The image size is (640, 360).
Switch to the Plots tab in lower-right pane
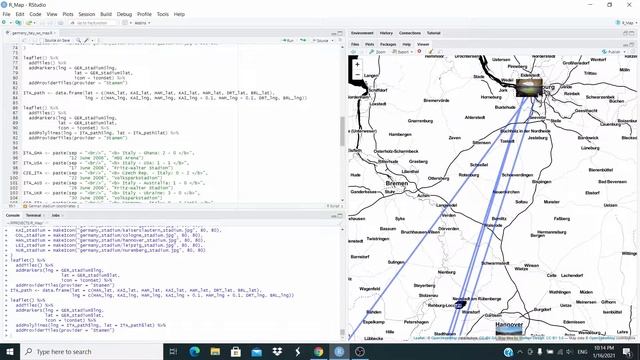click(x=369, y=44)
